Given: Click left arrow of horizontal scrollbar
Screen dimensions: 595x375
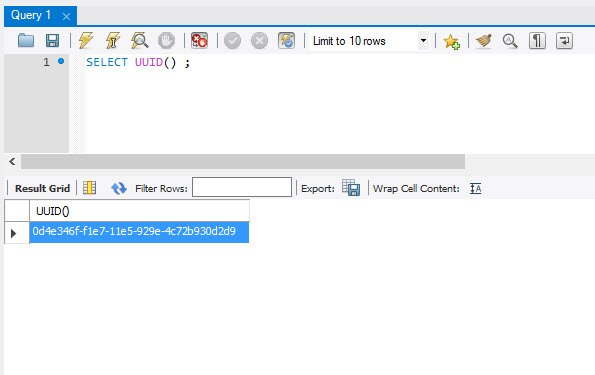Looking at the screenshot, I should [x=12, y=162].
